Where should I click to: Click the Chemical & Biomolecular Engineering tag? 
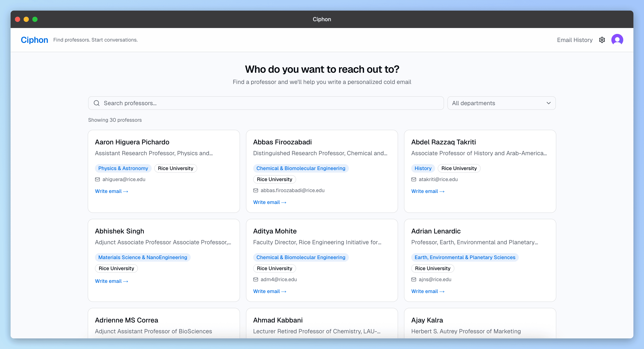click(x=301, y=168)
